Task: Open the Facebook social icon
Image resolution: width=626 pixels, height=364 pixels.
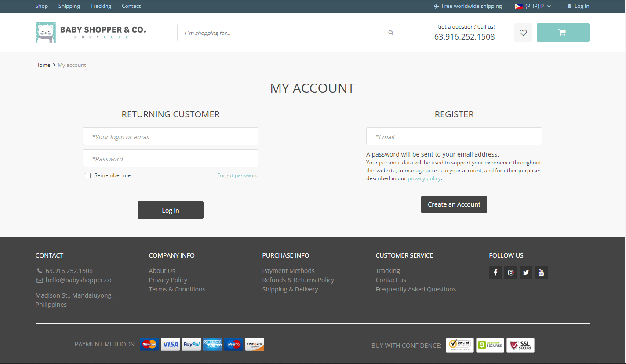Action: point(495,273)
